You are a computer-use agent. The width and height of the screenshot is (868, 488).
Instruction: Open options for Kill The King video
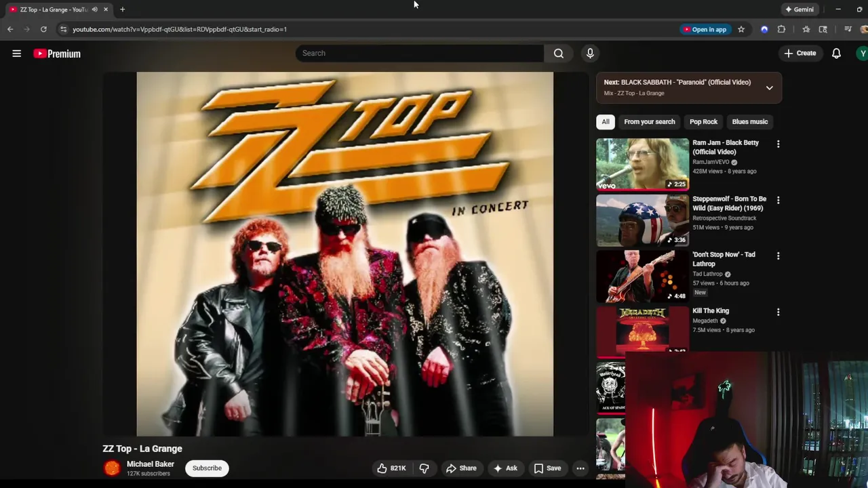click(x=778, y=312)
